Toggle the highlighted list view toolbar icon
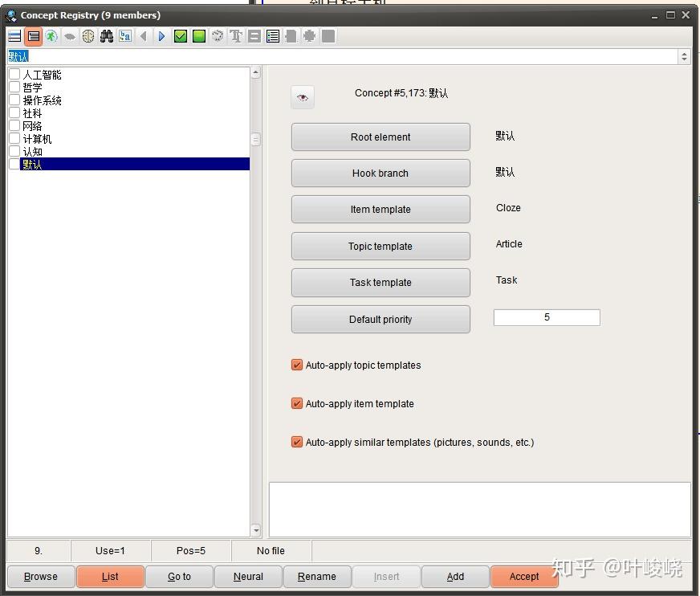This screenshot has height=596, width=700. click(34, 36)
